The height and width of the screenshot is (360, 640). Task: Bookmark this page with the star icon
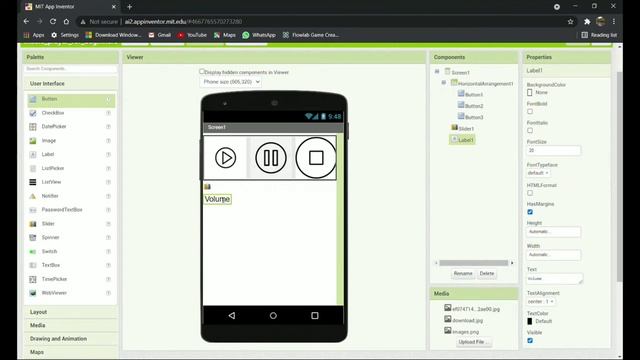coord(570,22)
